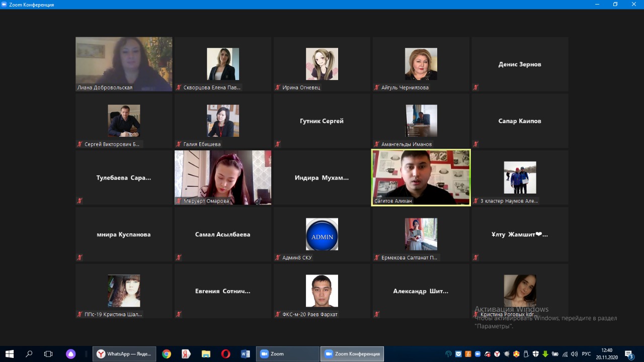The height and width of the screenshot is (362, 644).
Task: Click Самал Асылбаева name tile
Action: (223, 234)
